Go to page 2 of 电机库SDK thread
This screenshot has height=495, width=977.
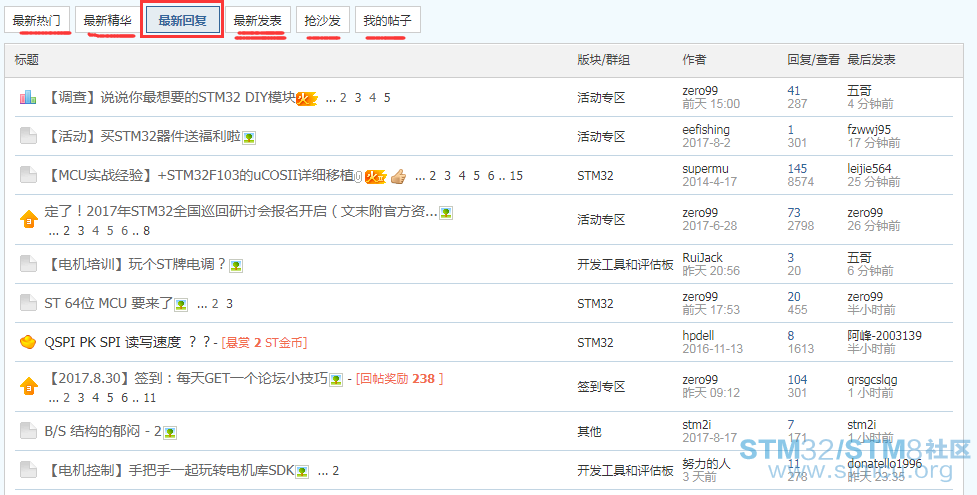pyautogui.click(x=335, y=471)
